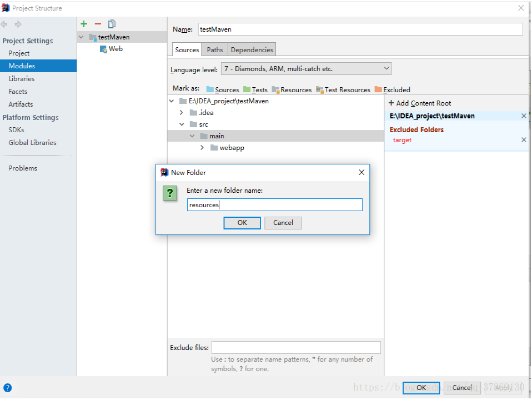Mark folder as Sources
This screenshot has height=405, width=532.
[x=223, y=89]
